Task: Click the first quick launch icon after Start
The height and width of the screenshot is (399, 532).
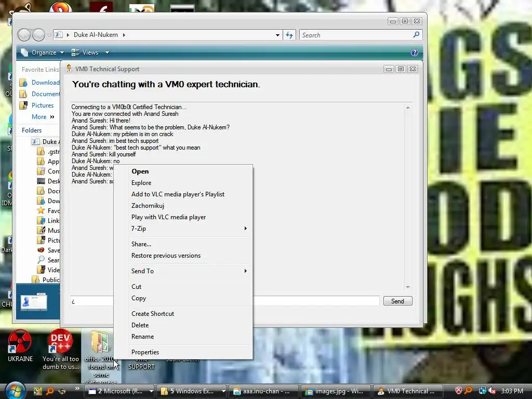Action: click(37, 391)
